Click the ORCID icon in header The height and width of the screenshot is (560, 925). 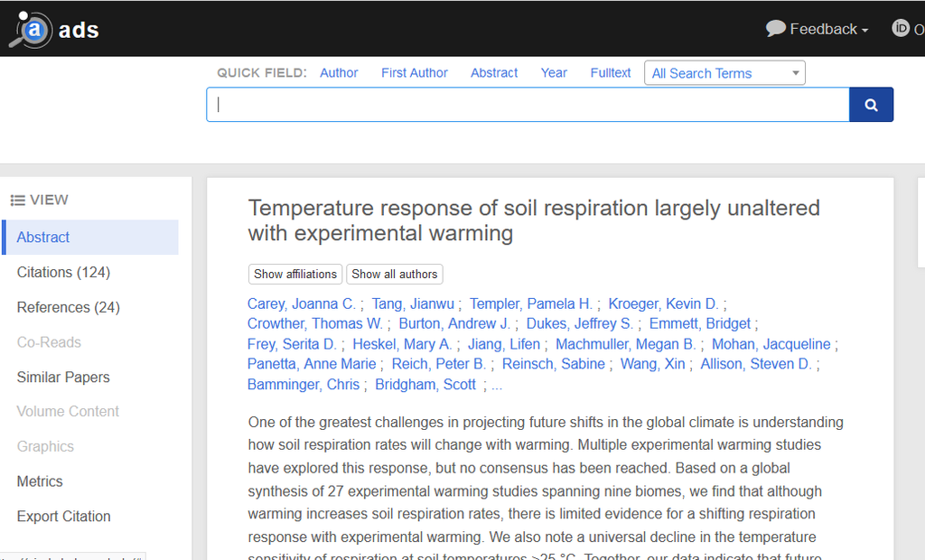click(x=901, y=29)
